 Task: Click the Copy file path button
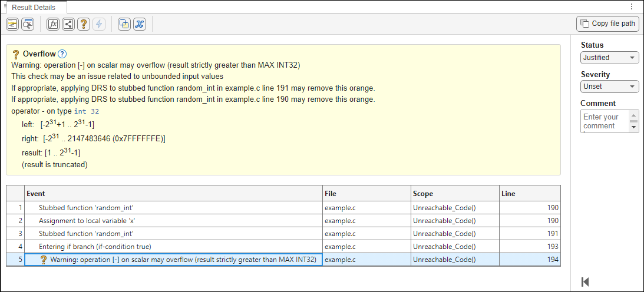(609, 24)
